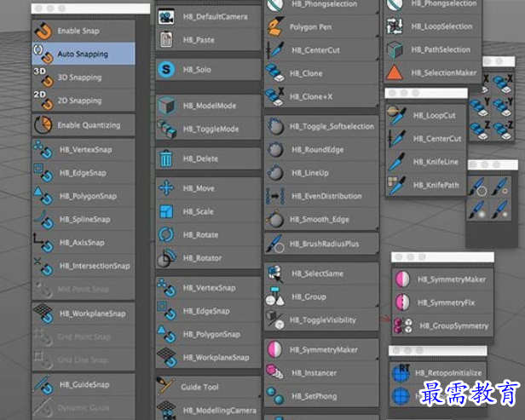Click the HB_SelectionMaker triangle icon
This screenshot has height=420, width=525.
pyautogui.click(x=395, y=72)
